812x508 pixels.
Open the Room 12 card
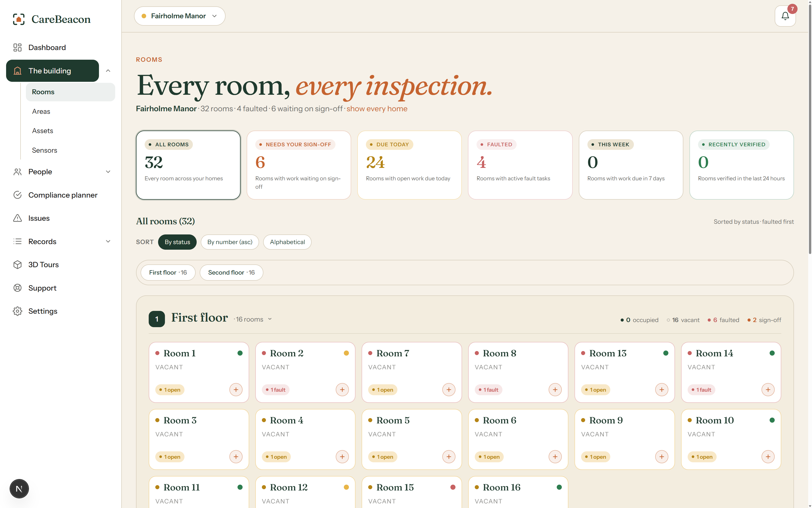(305, 492)
